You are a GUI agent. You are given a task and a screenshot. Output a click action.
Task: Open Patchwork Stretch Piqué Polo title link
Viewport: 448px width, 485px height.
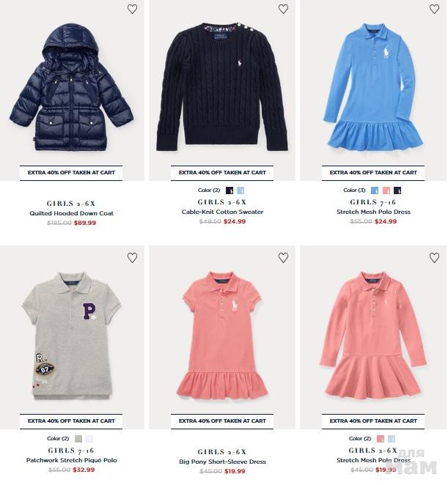[x=72, y=460]
